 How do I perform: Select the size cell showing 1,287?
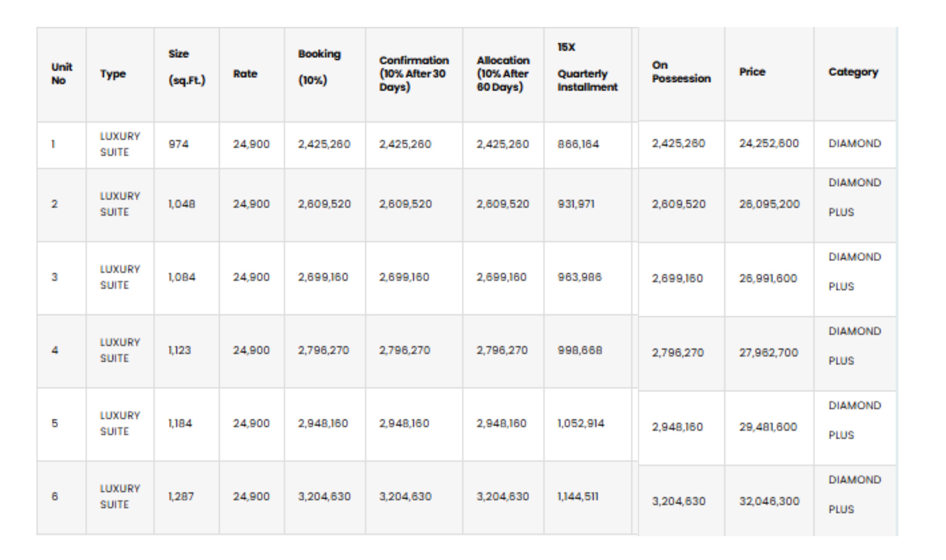tap(181, 497)
